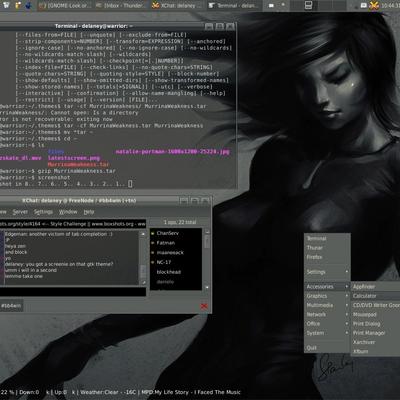Expand the System submenu

[x=327, y=333]
